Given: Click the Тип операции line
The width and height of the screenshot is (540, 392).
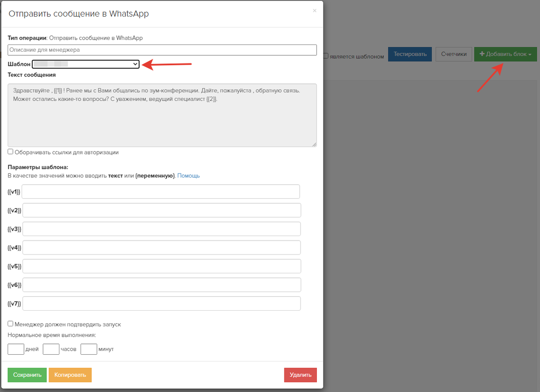Looking at the screenshot, I should 75,38.
